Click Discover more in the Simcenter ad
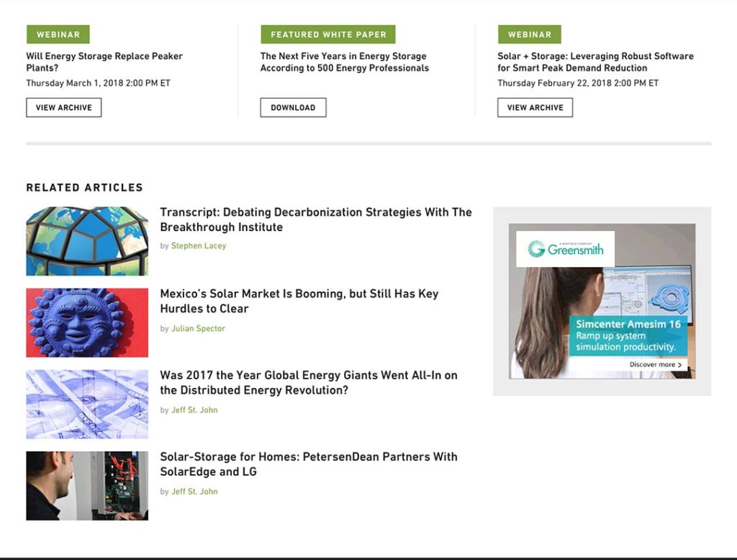The height and width of the screenshot is (560, 737). (656, 365)
